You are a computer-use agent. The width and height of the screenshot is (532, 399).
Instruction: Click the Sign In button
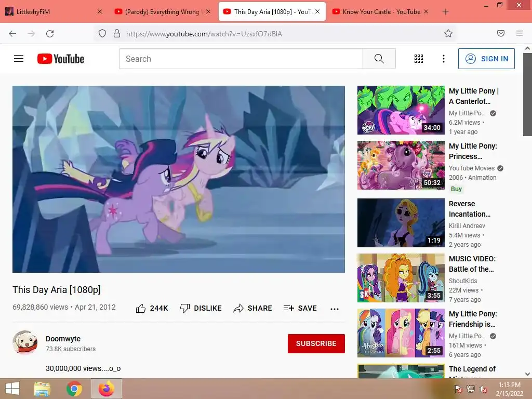(486, 59)
